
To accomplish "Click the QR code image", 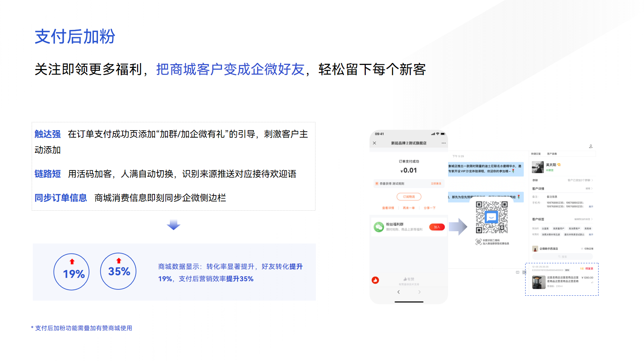I will pyautogui.click(x=491, y=217).
